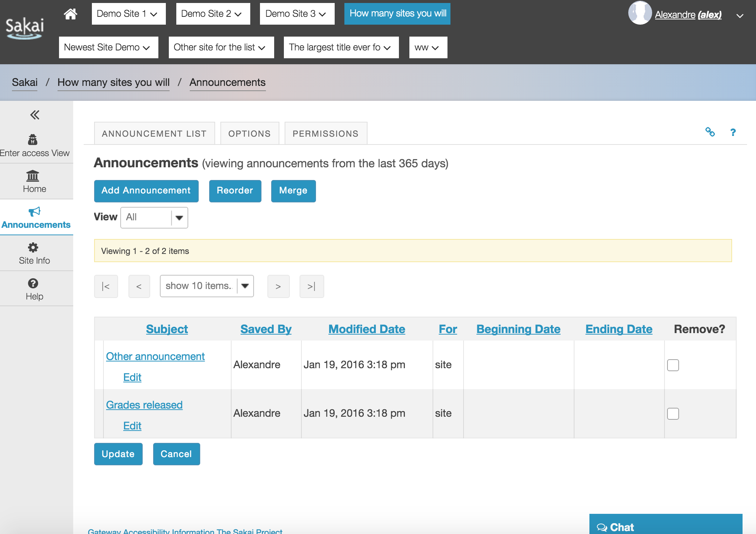The height and width of the screenshot is (534, 756).
Task: Click Enter access View spy icon
Action: [x=33, y=140]
